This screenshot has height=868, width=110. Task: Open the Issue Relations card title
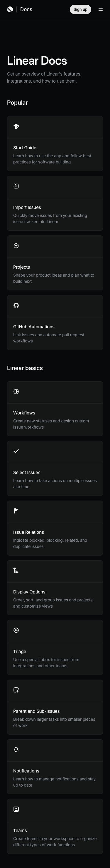(x=28, y=532)
